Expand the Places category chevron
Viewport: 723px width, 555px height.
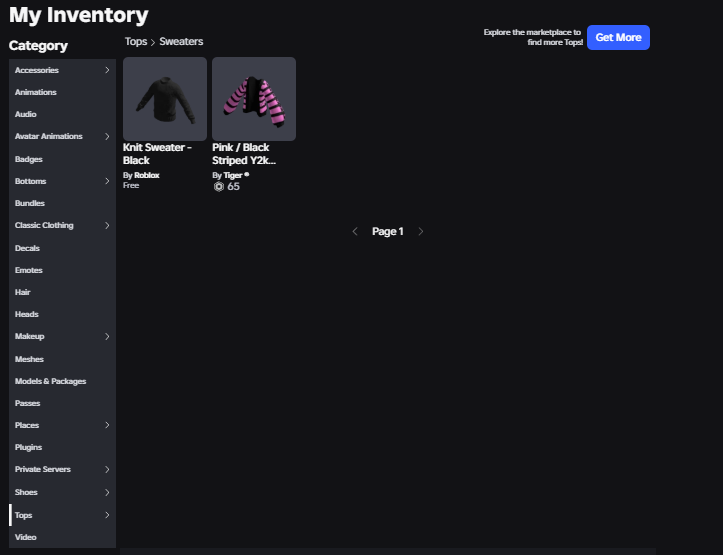[x=107, y=425]
